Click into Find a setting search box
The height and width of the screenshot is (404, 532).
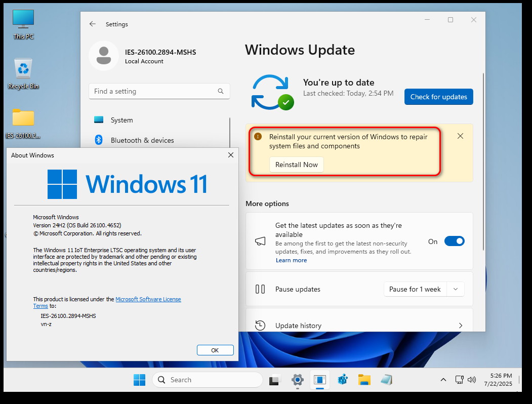point(159,91)
